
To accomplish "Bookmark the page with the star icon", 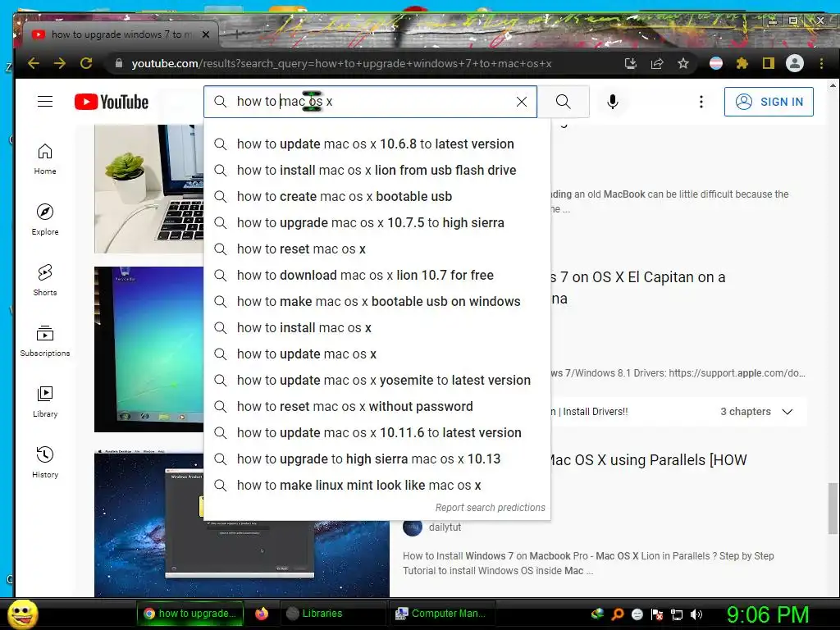I will 683,64.
